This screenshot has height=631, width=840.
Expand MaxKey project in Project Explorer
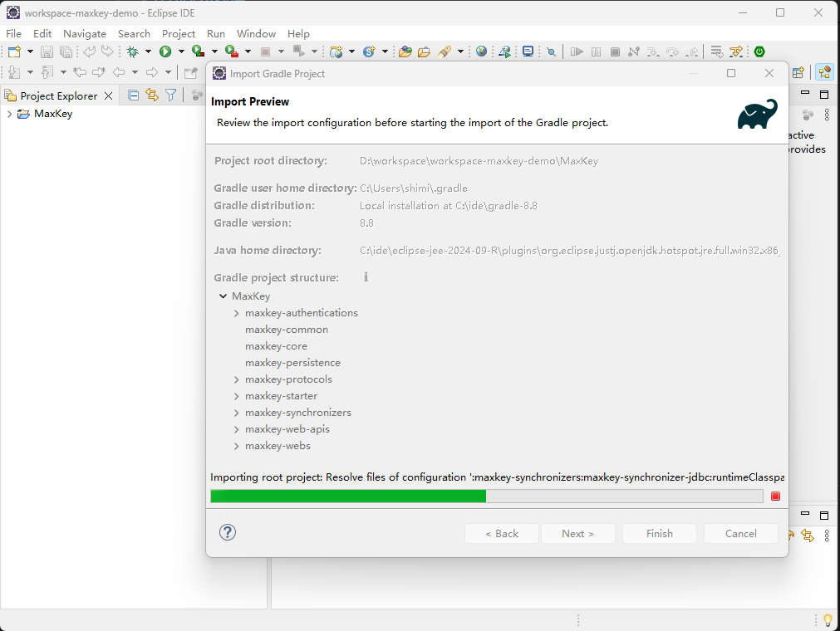[x=9, y=114]
